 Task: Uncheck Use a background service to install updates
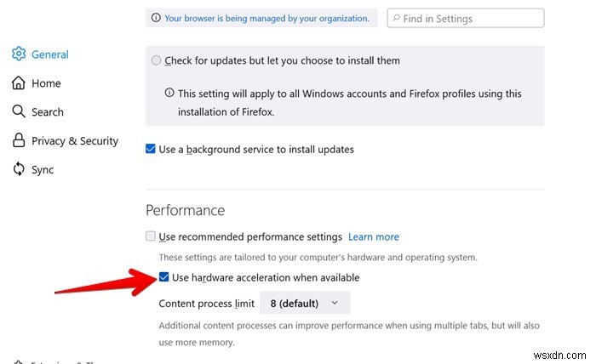coord(151,149)
